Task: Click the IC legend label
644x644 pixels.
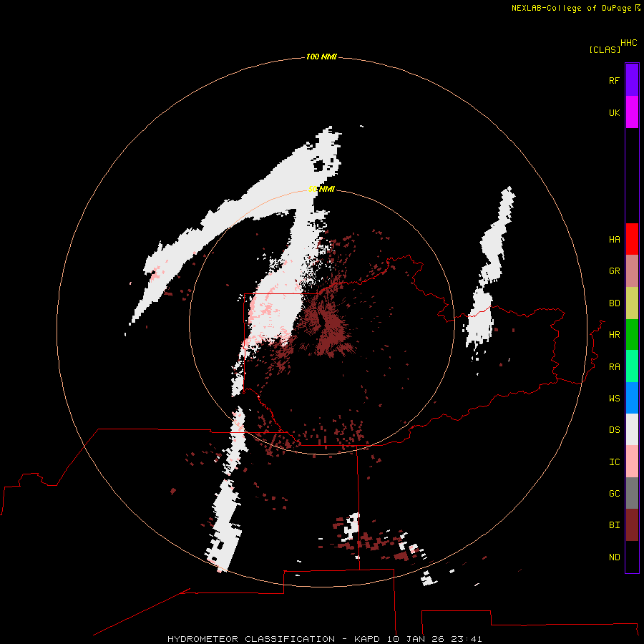Action: tap(614, 462)
